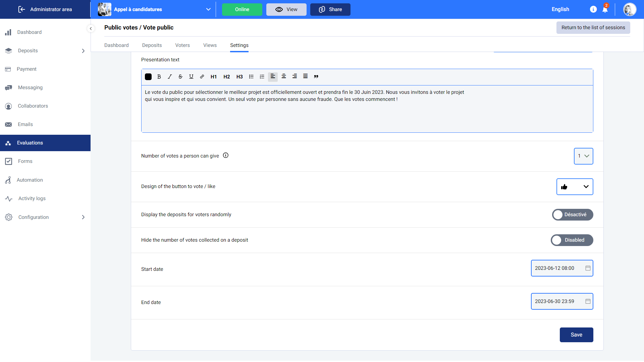Click the strikethrough formatting icon
The image size is (644, 362).
point(180,77)
